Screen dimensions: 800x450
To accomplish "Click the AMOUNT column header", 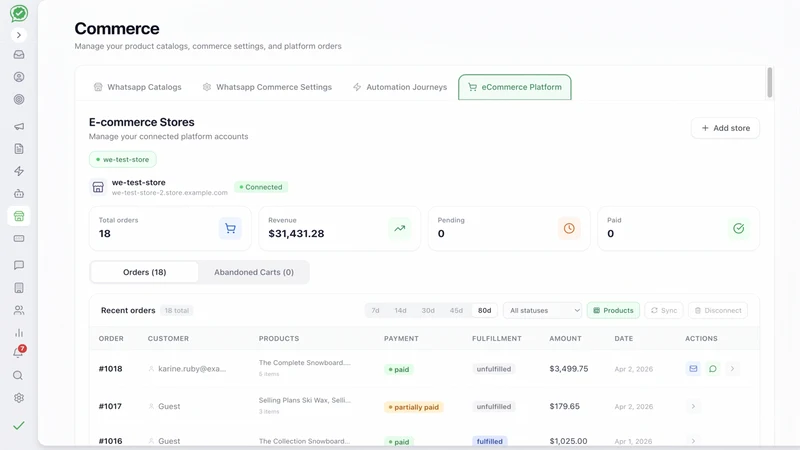I will (565, 339).
